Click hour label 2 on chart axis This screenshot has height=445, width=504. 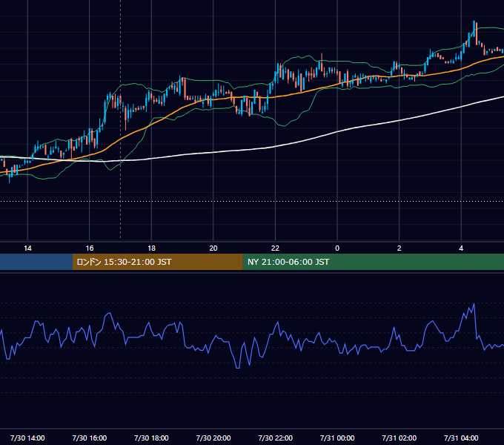click(x=399, y=248)
